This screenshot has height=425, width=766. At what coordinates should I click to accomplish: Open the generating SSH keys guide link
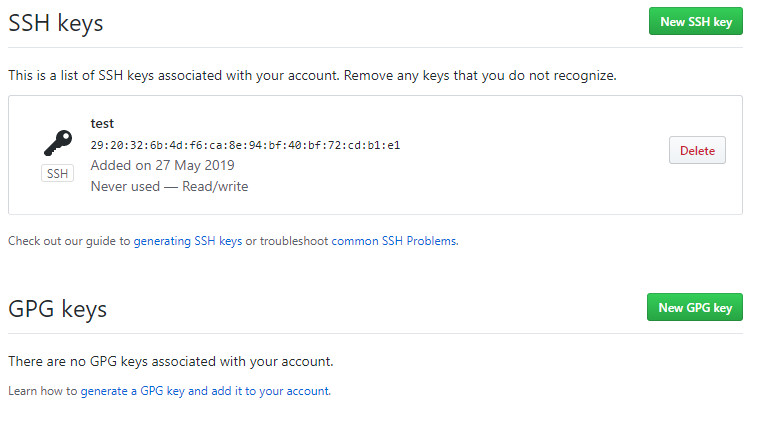coord(188,241)
